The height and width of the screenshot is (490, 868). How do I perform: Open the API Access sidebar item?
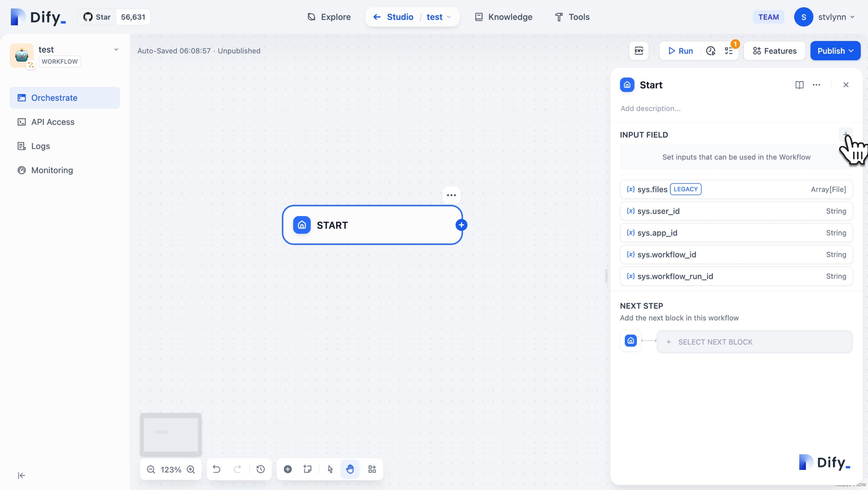pos(53,122)
